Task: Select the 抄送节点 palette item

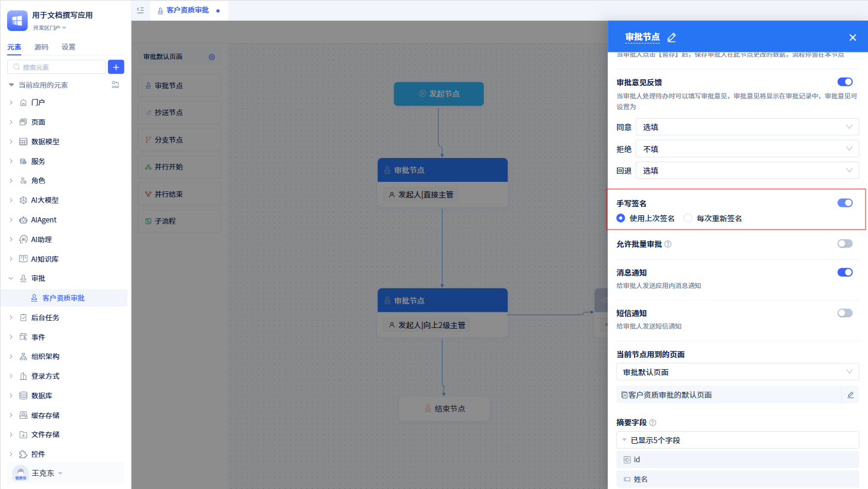Action: click(x=179, y=113)
